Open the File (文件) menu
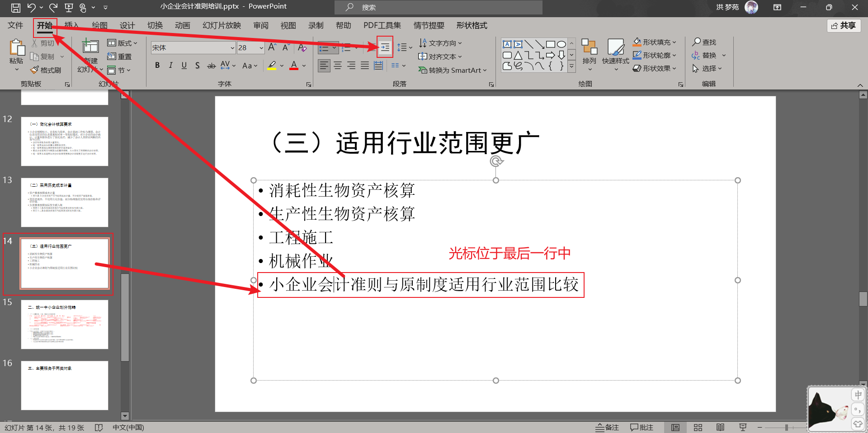868x433 pixels. 15,25
